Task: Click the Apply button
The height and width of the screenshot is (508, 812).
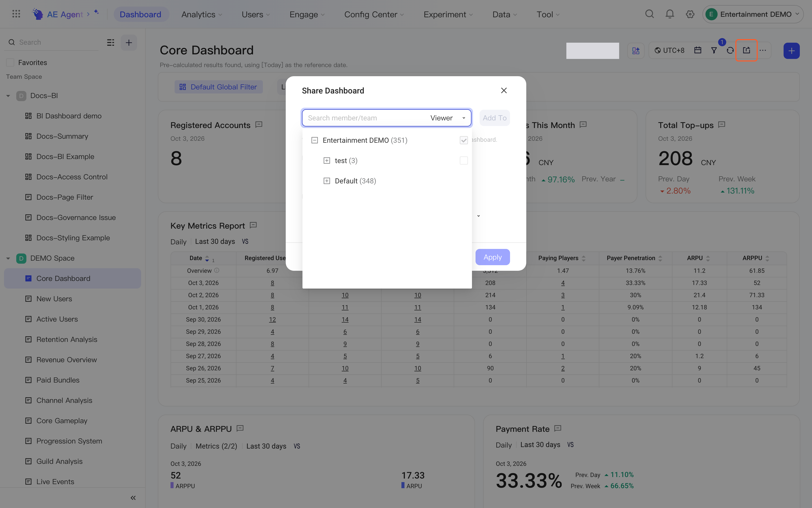Action: (493, 257)
